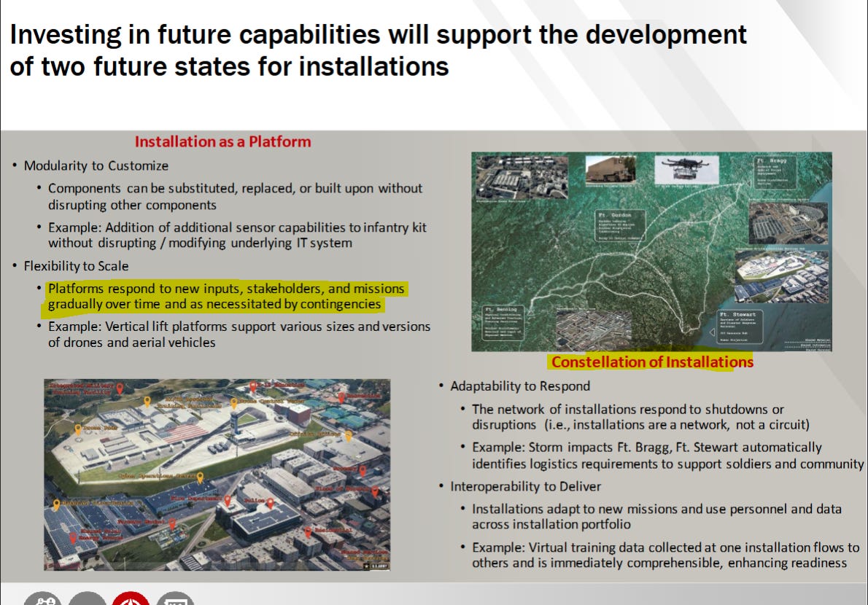Click the red K-12 Education pin
The height and width of the screenshot is (605, 868).
click(x=253, y=386)
